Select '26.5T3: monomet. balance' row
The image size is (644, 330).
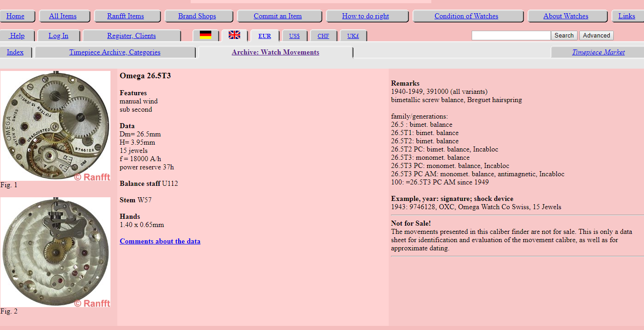(430, 157)
